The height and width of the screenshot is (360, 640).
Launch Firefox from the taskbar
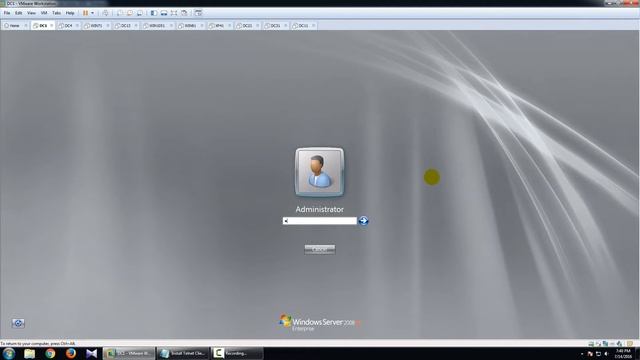pyautogui.click(x=71, y=353)
